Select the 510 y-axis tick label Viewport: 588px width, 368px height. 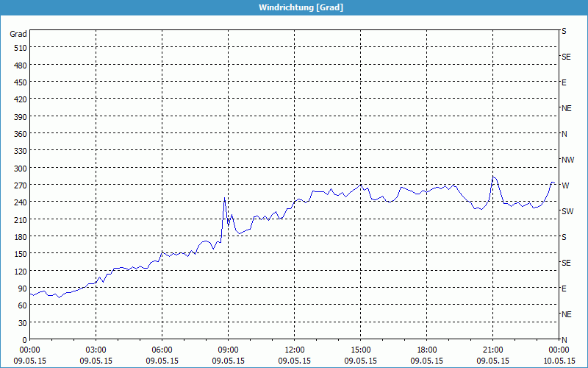(x=18, y=48)
